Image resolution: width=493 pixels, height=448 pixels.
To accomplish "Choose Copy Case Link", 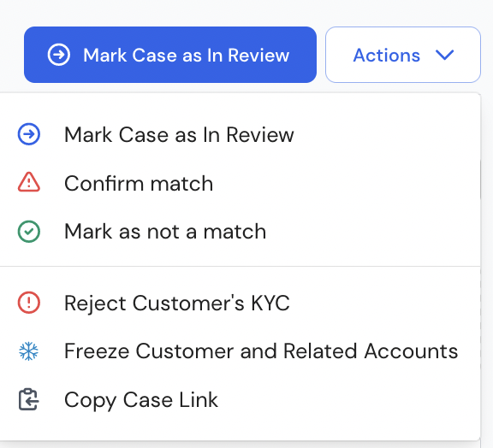I will coord(241,399).
